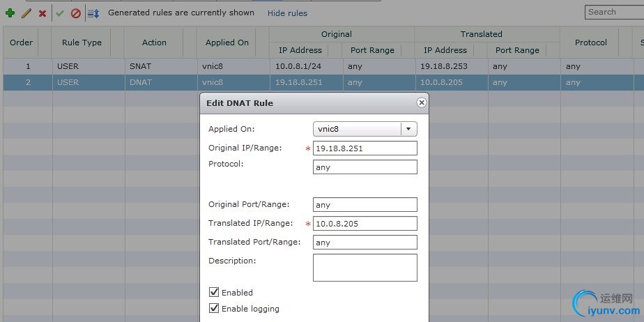Focus the Search box

click(615, 12)
